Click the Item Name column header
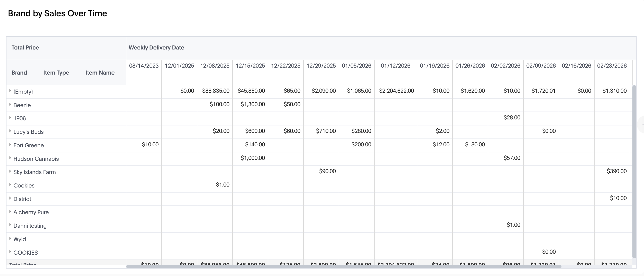The width and height of the screenshot is (644, 276). (100, 73)
